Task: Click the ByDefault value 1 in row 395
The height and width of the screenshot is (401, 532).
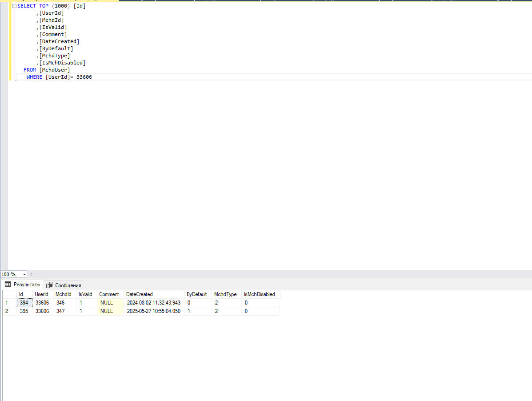Action: click(198, 311)
